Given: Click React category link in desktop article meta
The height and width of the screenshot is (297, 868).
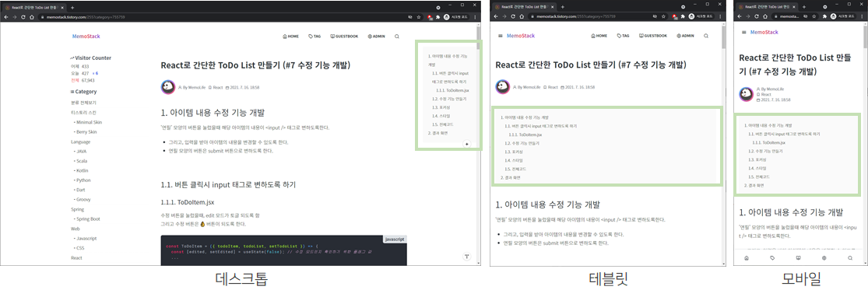Looking at the screenshot, I should tap(216, 87).
